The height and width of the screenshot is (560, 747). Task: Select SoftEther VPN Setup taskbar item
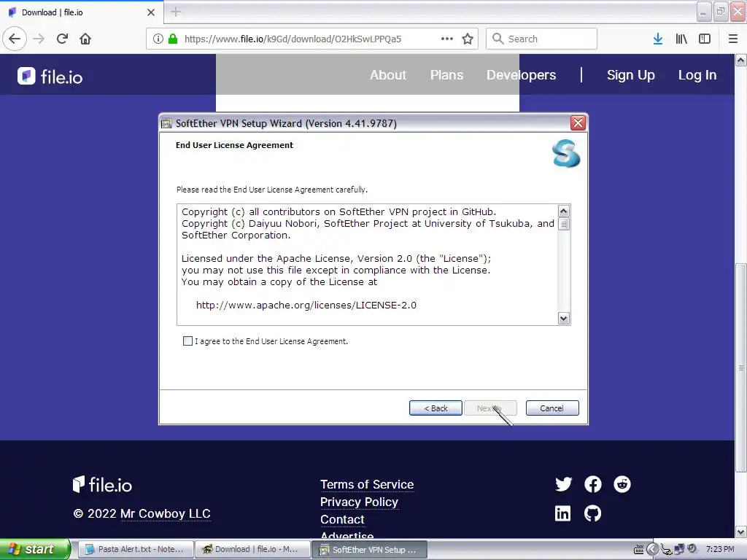pyautogui.click(x=369, y=550)
